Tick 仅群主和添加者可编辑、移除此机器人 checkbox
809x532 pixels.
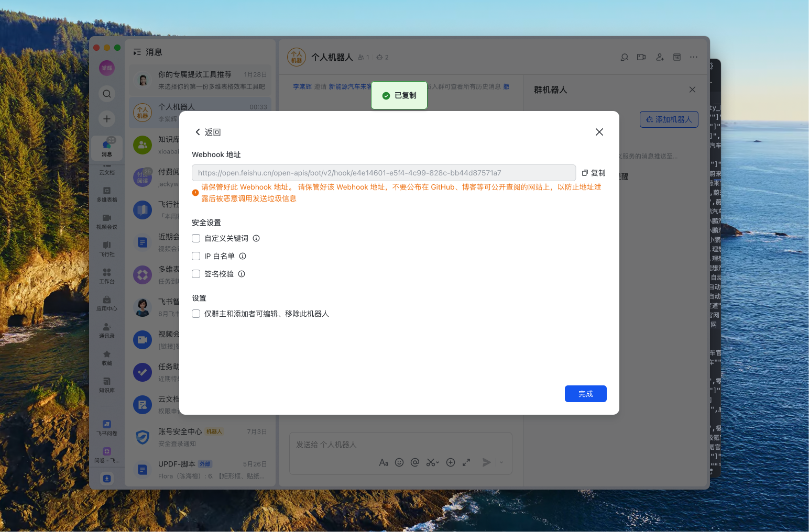tap(196, 314)
